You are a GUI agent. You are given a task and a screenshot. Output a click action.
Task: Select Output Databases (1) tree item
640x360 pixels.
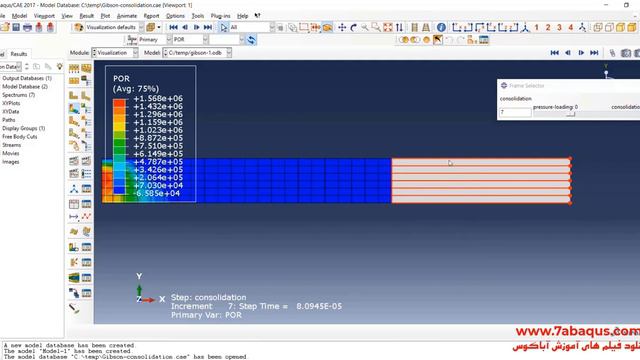(x=27, y=78)
